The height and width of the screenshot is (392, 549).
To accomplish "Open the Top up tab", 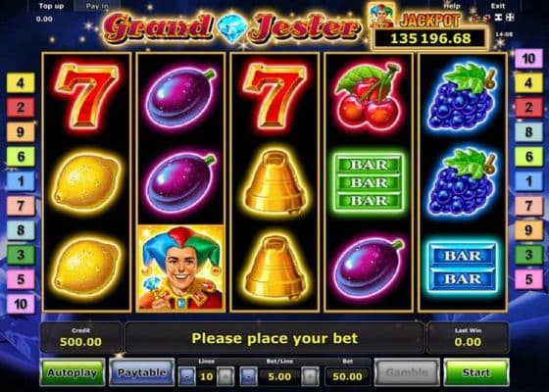I will (51, 6).
